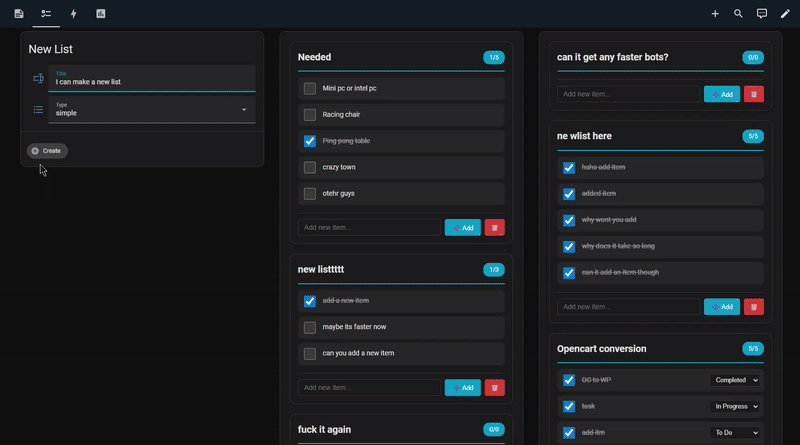
Task: Click Add button in 'ne wlist here'
Action: [722, 307]
